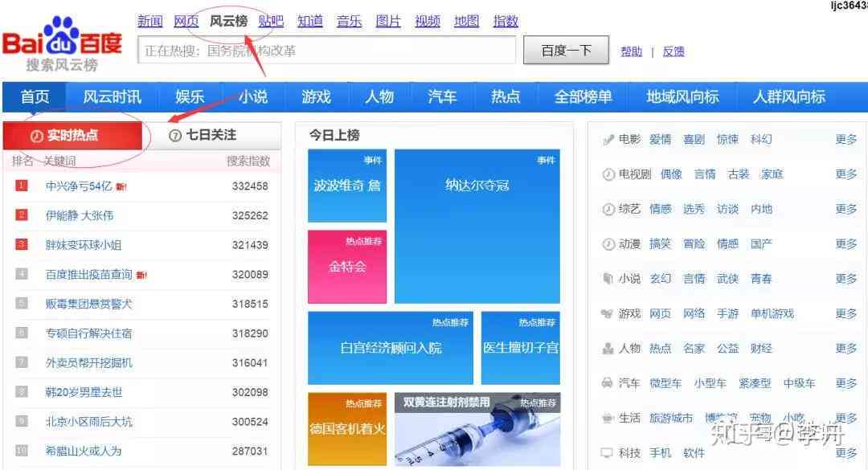Click the 动漫 category icon

pyautogui.click(x=608, y=244)
